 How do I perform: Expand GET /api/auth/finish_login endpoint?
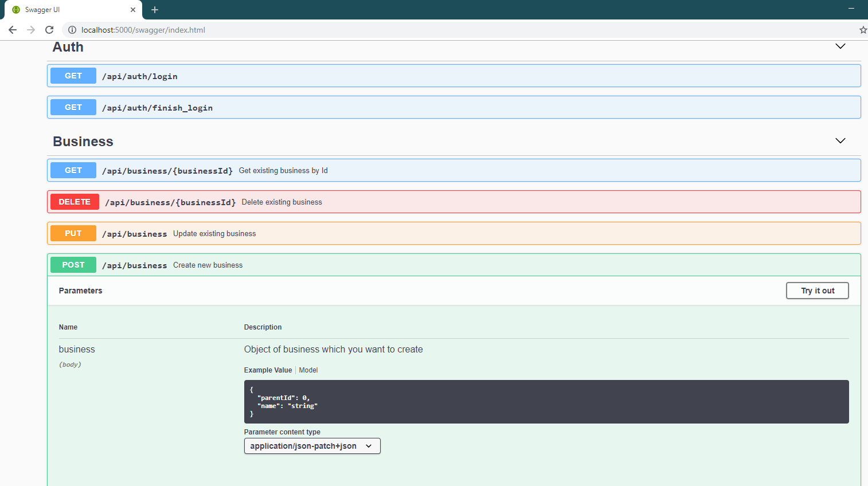point(454,107)
